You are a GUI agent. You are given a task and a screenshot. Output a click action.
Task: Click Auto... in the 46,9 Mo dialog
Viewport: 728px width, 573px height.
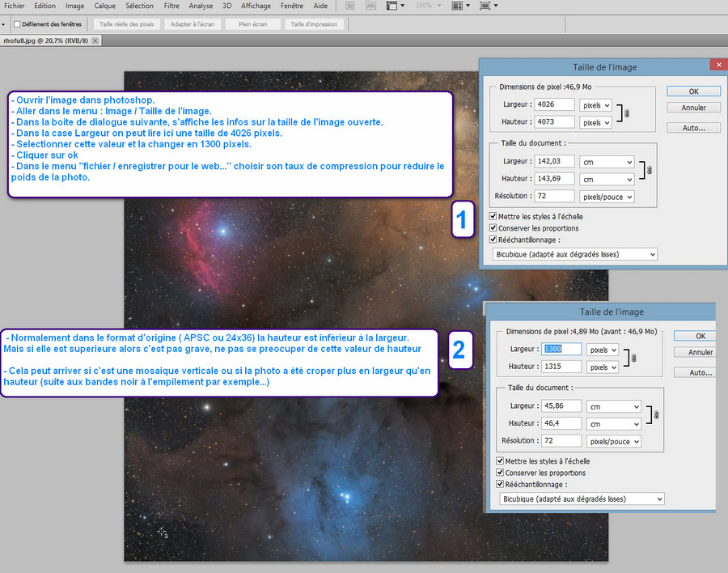[694, 128]
